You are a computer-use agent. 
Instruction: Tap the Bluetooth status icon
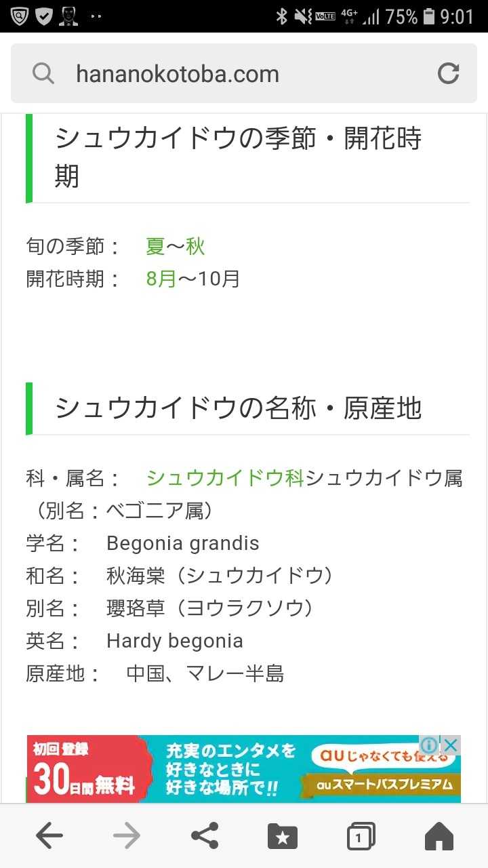tap(281, 16)
